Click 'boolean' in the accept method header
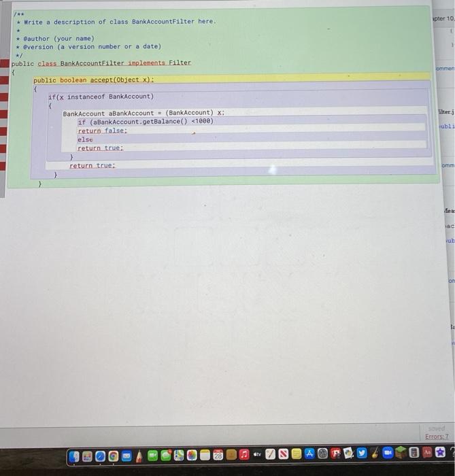The width and height of the screenshot is (455, 476). tap(73, 80)
